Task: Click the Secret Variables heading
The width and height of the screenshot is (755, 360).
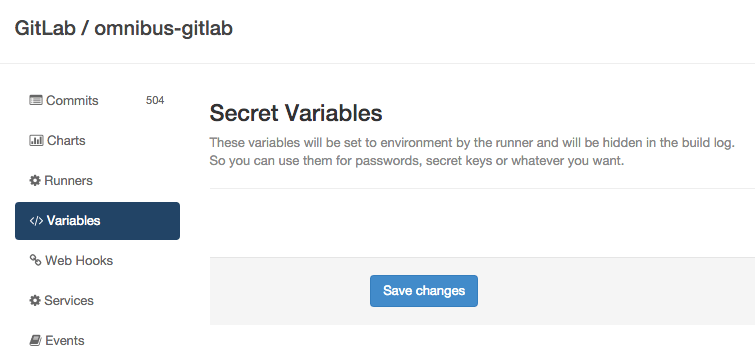Action: pyautogui.click(x=296, y=113)
